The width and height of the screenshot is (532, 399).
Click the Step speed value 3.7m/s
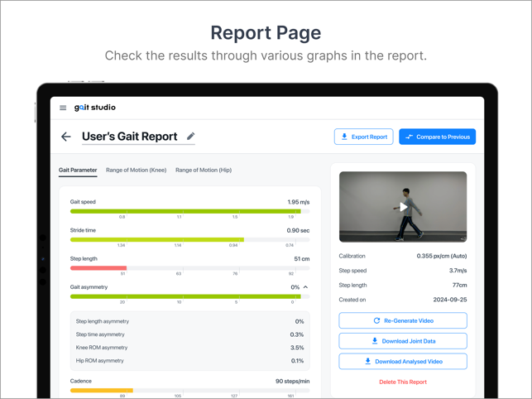[458, 271]
